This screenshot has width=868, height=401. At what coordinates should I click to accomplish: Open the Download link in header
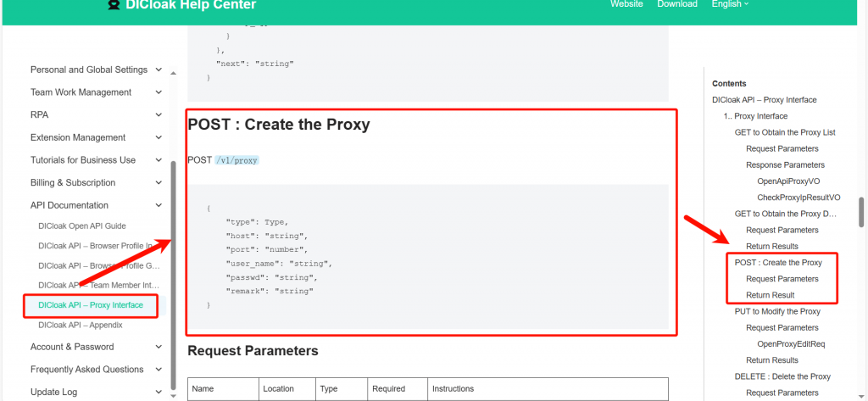click(677, 4)
